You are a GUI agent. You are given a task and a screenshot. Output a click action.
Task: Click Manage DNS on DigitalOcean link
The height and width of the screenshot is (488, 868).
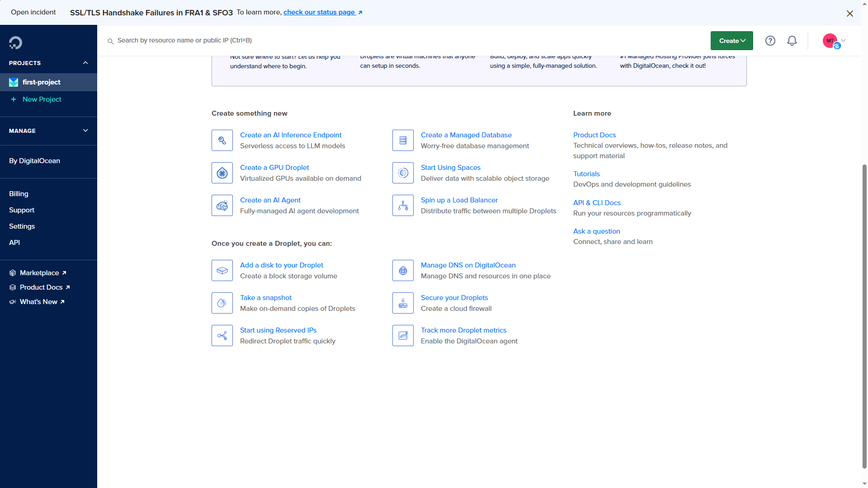coord(468,265)
